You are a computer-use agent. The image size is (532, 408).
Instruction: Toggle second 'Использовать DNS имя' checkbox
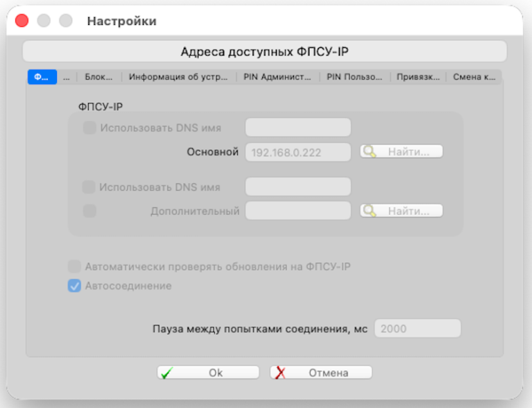click(89, 187)
